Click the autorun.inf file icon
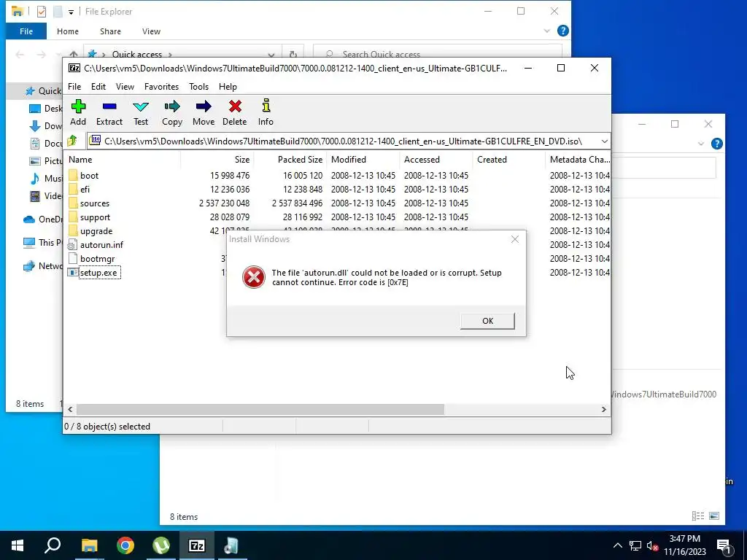The width and height of the screenshot is (747, 560). pos(72,245)
